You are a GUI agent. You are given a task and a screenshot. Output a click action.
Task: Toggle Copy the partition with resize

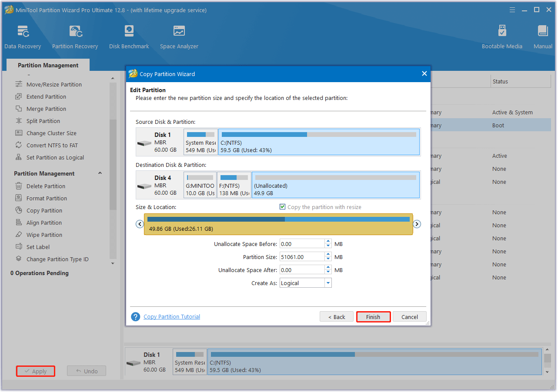pyautogui.click(x=282, y=207)
